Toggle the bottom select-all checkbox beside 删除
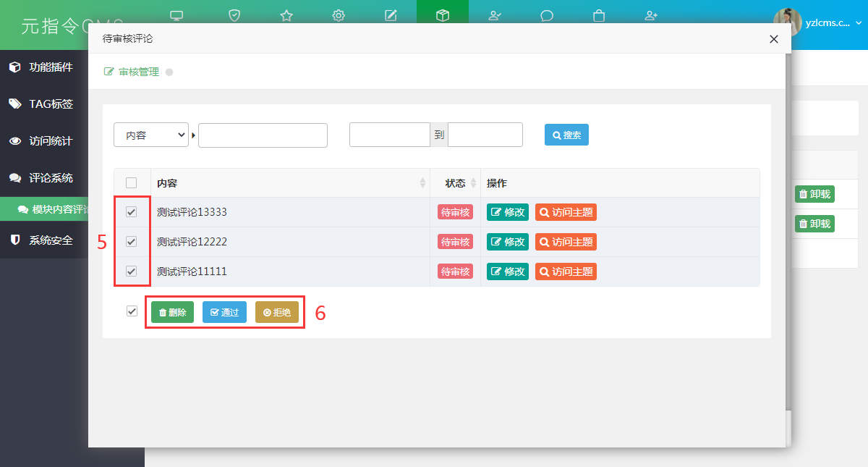This screenshot has width=868, height=467. tap(132, 311)
